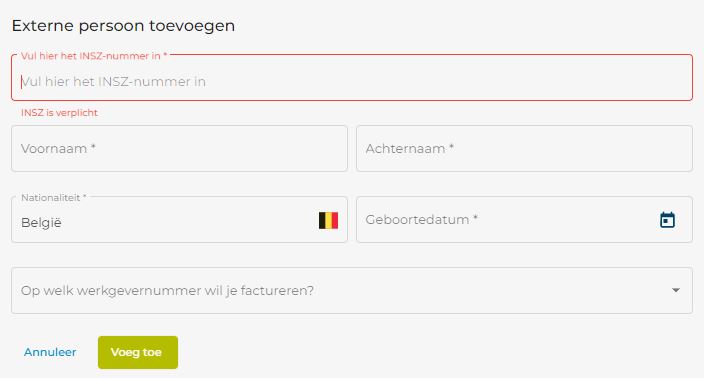Click the Geboortedatum placeholder text
The width and height of the screenshot is (704, 378).
click(x=421, y=220)
